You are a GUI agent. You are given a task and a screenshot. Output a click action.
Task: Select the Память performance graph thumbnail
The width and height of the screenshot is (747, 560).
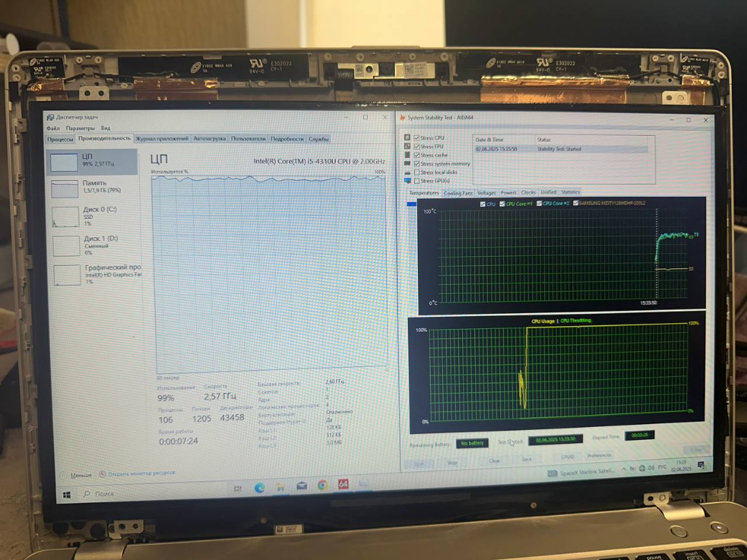[x=93, y=187]
